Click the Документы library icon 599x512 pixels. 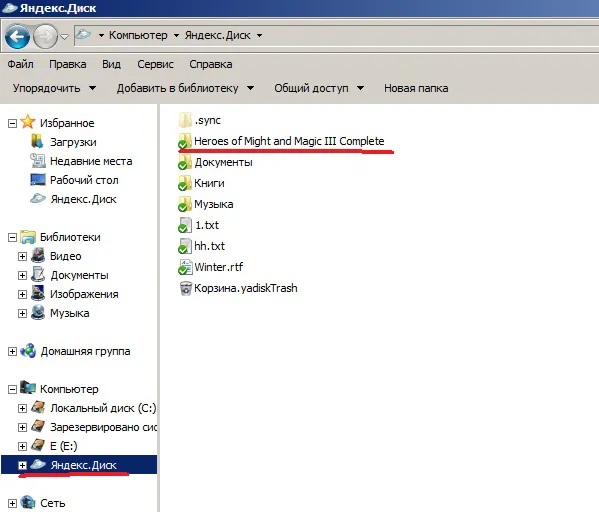pyautogui.click(x=38, y=274)
